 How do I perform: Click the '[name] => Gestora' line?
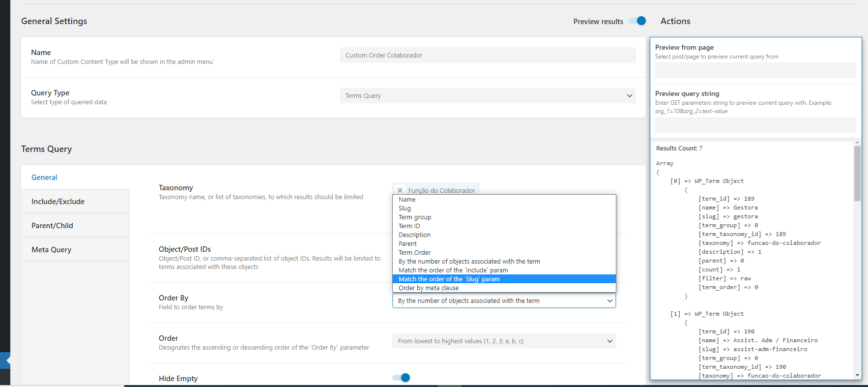[728, 208]
